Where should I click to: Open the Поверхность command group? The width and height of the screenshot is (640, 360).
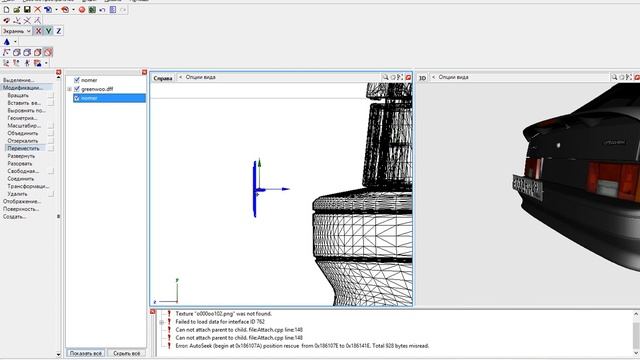coord(21,209)
